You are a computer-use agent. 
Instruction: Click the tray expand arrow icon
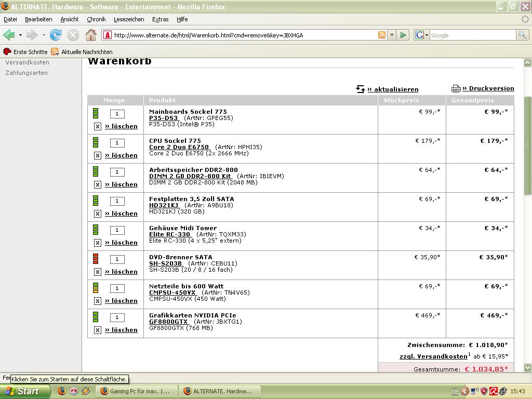tap(465, 391)
